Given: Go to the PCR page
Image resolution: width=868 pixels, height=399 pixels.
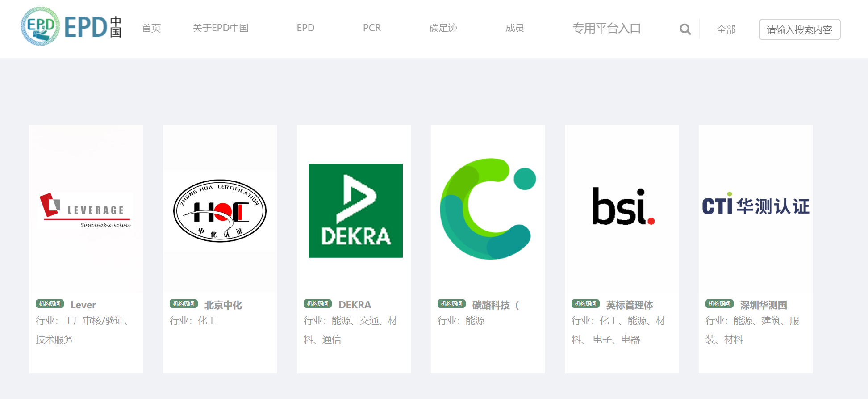Looking at the screenshot, I should [372, 28].
